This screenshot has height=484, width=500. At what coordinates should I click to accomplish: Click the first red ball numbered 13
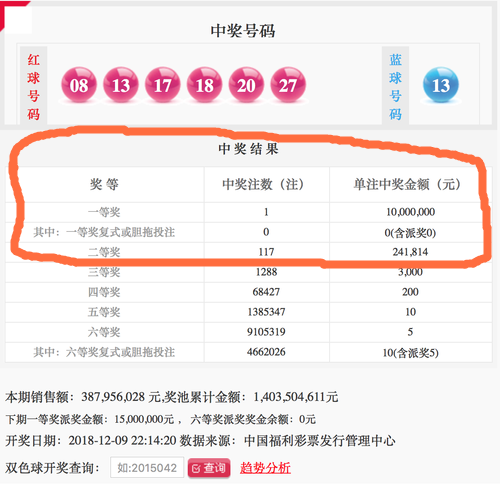coord(121,85)
